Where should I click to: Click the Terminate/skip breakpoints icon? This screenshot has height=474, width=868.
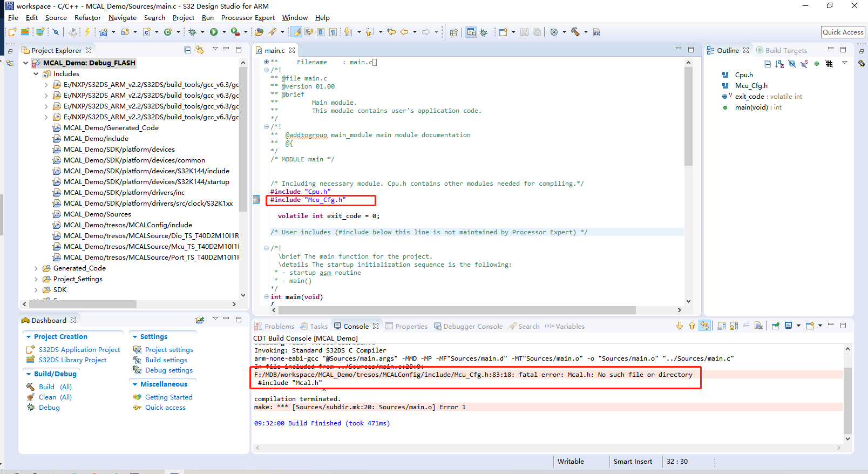(x=56, y=32)
